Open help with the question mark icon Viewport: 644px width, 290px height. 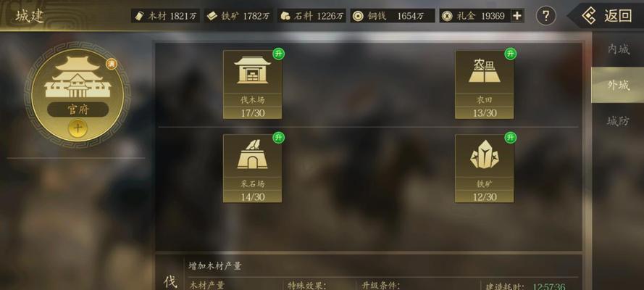[545, 16]
